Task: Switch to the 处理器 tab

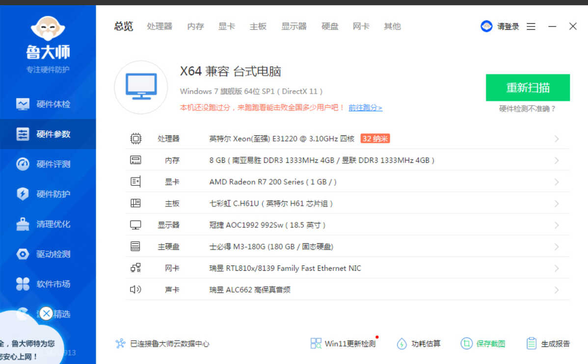Action: 160,26
